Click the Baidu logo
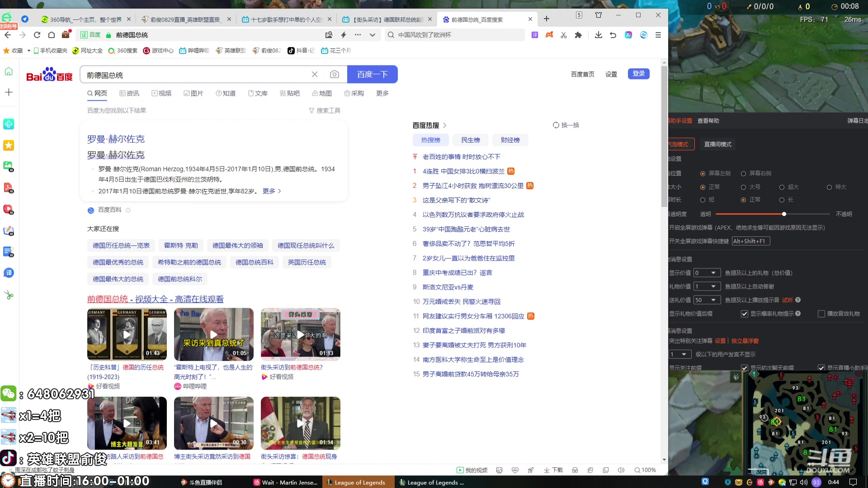Screen dimensions: 868x488 49,75
